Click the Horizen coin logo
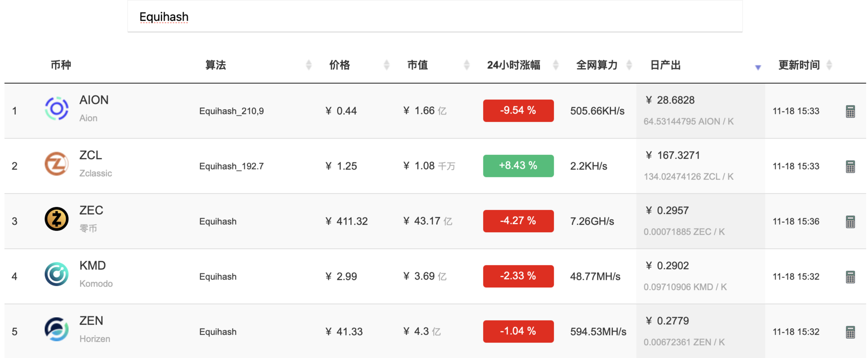 click(x=57, y=329)
